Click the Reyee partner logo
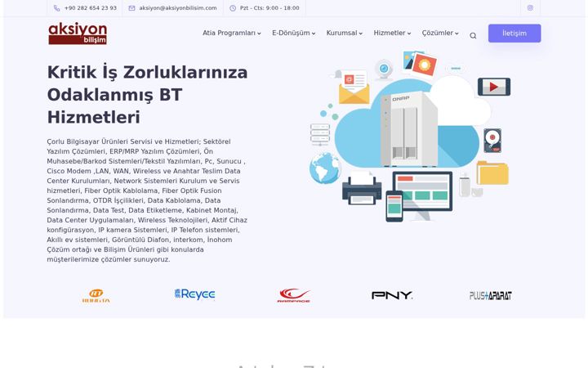Image resolution: width=588 pixels, height=368 pixels. (x=194, y=294)
